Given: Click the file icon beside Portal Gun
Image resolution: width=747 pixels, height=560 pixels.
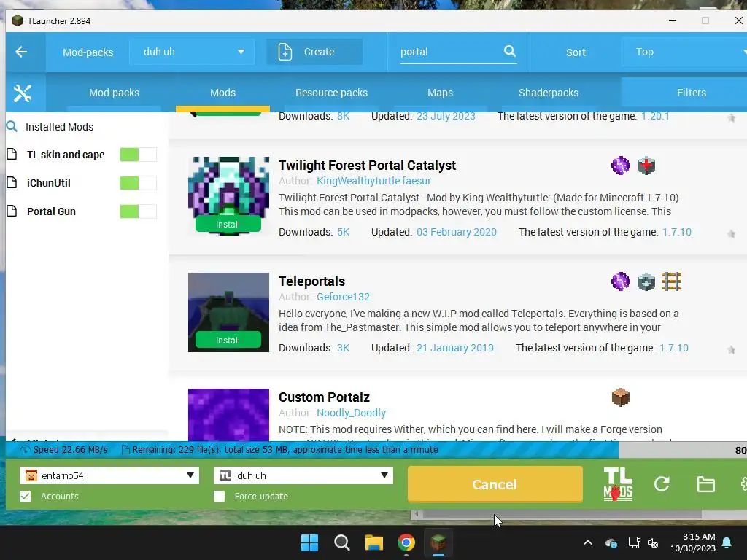Looking at the screenshot, I should tap(12, 211).
